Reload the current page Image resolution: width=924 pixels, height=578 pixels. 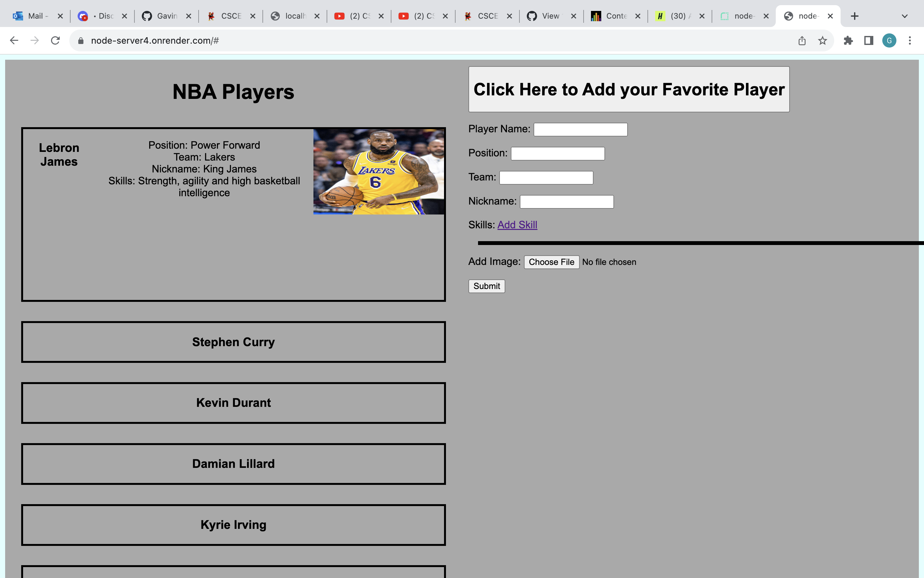point(56,40)
